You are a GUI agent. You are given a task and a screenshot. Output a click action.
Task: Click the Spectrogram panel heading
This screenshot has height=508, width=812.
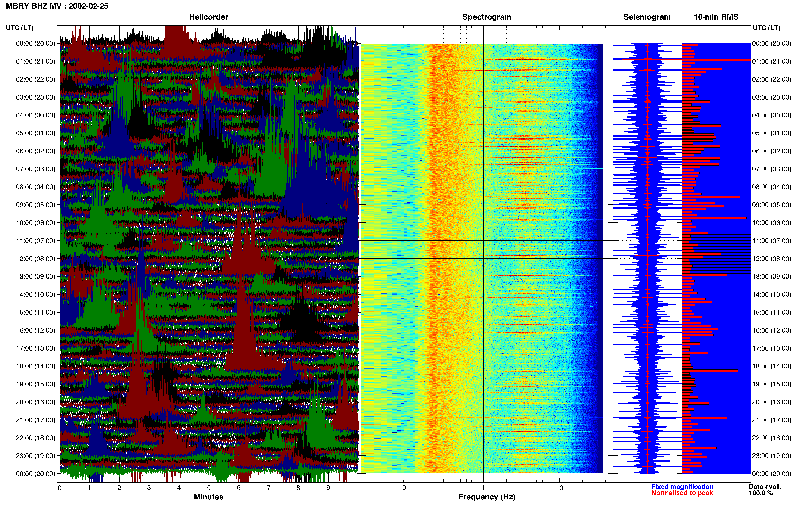coord(487,17)
